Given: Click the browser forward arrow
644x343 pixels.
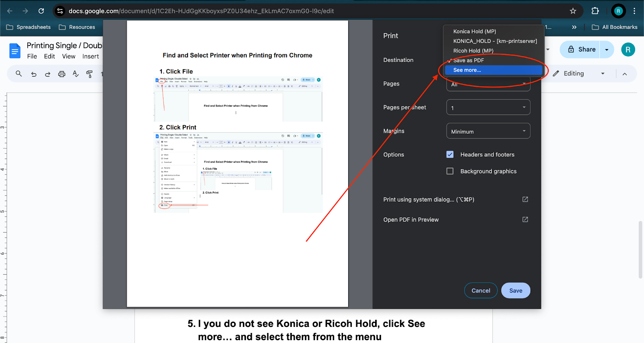Looking at the screenshot, I should [25, 11].
